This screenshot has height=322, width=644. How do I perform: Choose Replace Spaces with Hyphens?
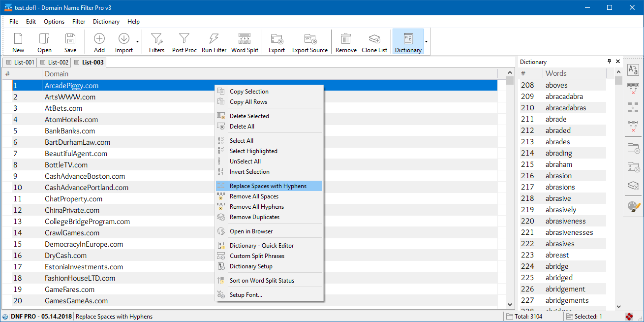(x=269, y=186)
